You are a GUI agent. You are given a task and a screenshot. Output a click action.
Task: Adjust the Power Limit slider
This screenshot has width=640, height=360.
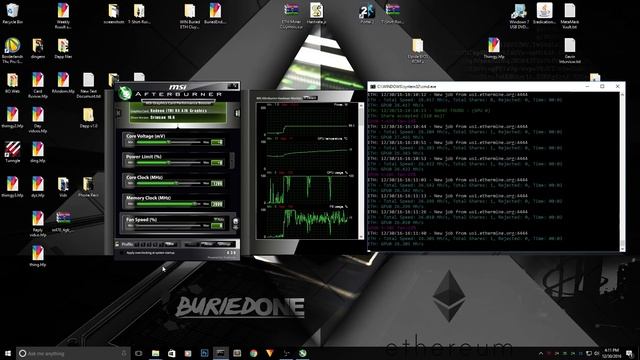pyautogui.click(x=169, y=162)
